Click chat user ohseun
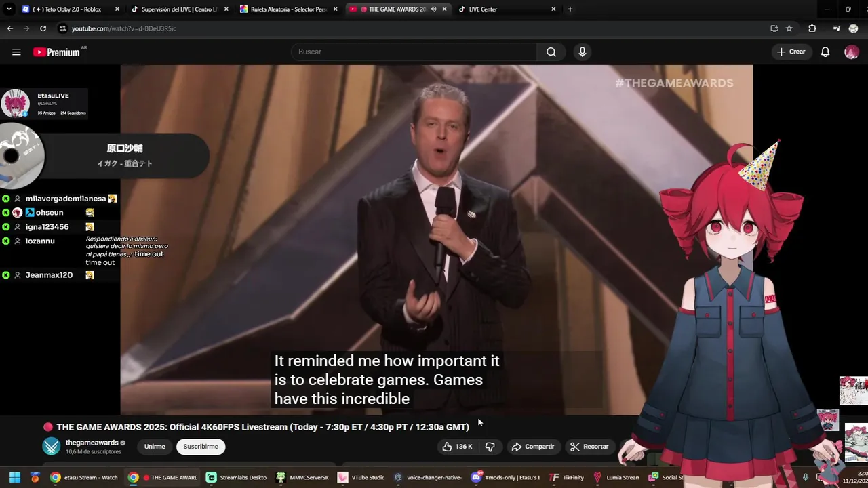868x488 pixels. point(50,213)
